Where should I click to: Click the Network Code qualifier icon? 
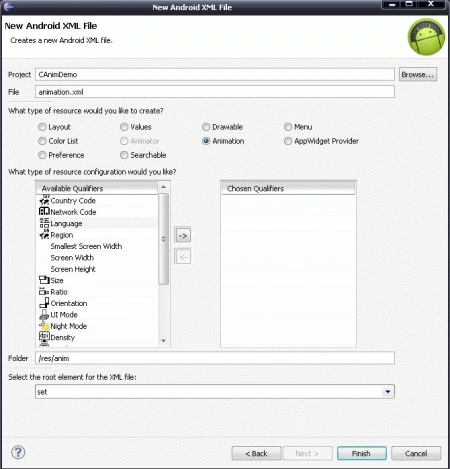[44, 212]
